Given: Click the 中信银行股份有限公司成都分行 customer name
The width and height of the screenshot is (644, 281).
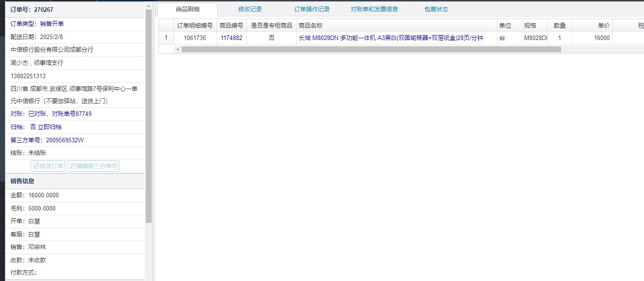Looking at the screenshot, I should tap(52, 50).
